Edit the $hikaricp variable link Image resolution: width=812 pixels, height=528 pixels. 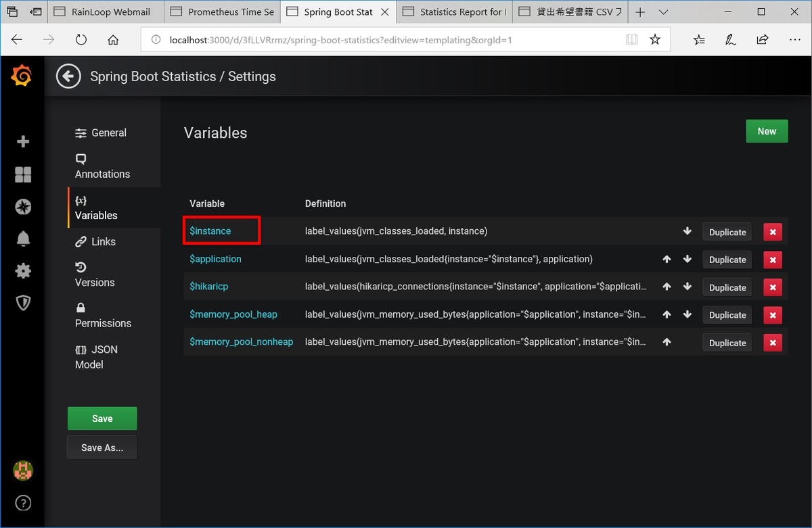point(209,287)
